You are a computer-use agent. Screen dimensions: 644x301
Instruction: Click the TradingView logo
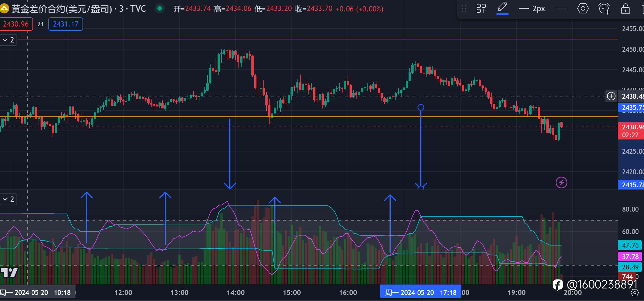coord(9,272)
